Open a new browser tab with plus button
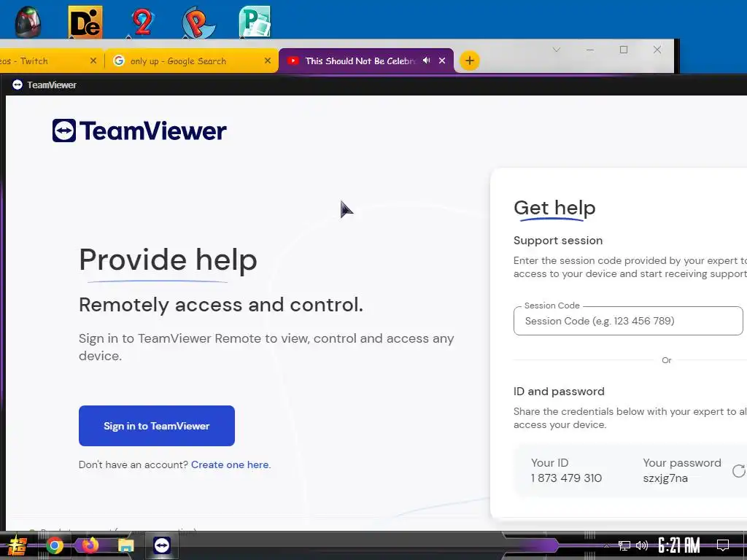This screenshot has height=560, width=747. (470, 61)
